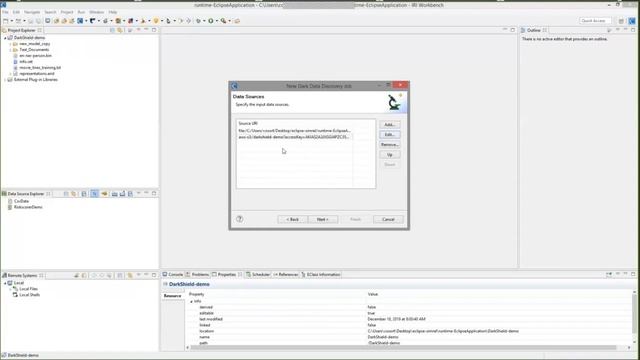Switch to the Console tab

(173, 275)
